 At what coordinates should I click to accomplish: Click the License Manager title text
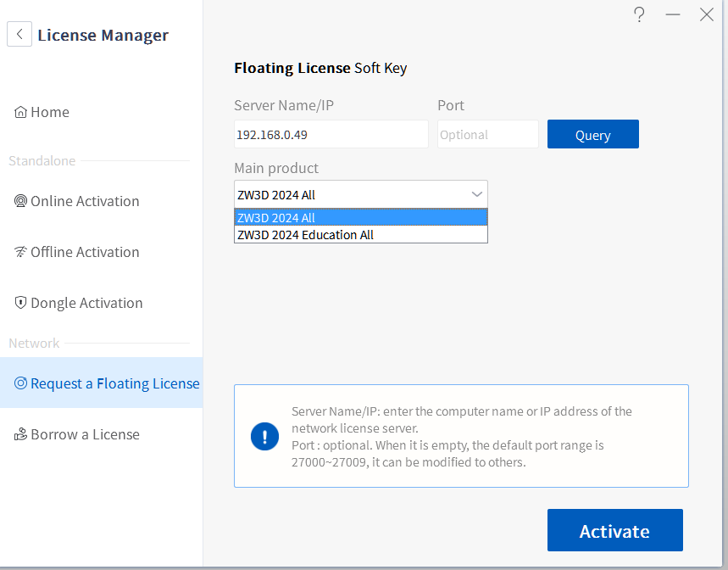pyautogui.click(x=103, y=35)
